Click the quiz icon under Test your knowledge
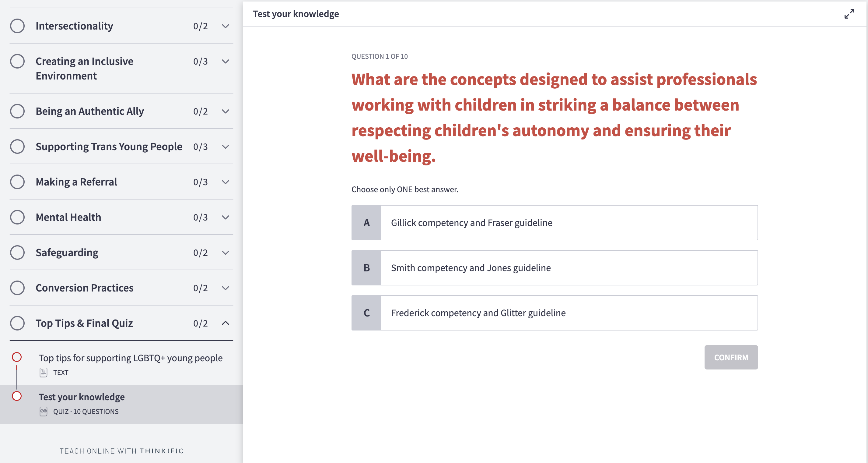Image resolution: width=868 pixels, height=463 pixels. click(x=44, y=412)
